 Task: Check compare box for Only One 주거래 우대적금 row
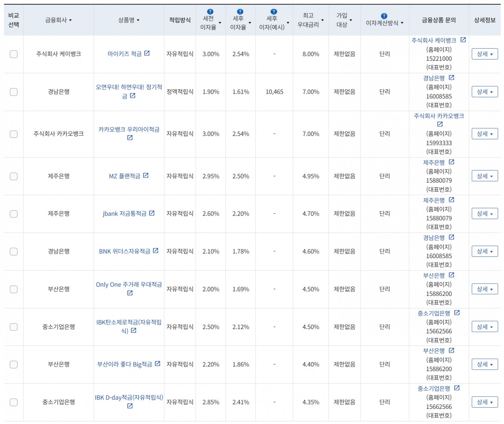point(14,289)
